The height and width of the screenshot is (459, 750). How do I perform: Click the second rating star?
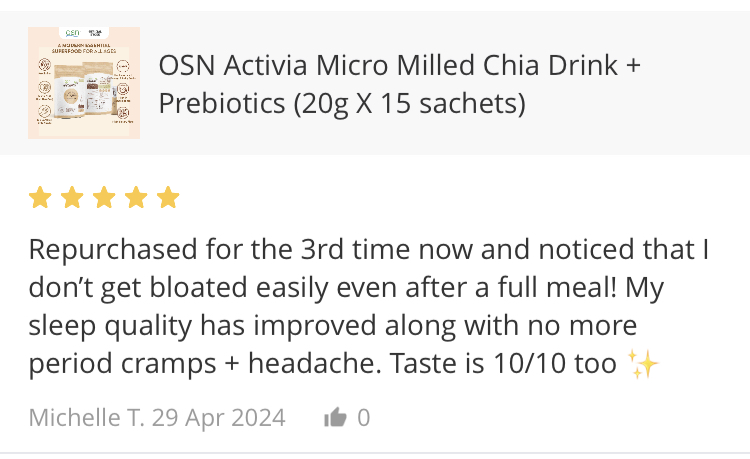pos(72,197)
